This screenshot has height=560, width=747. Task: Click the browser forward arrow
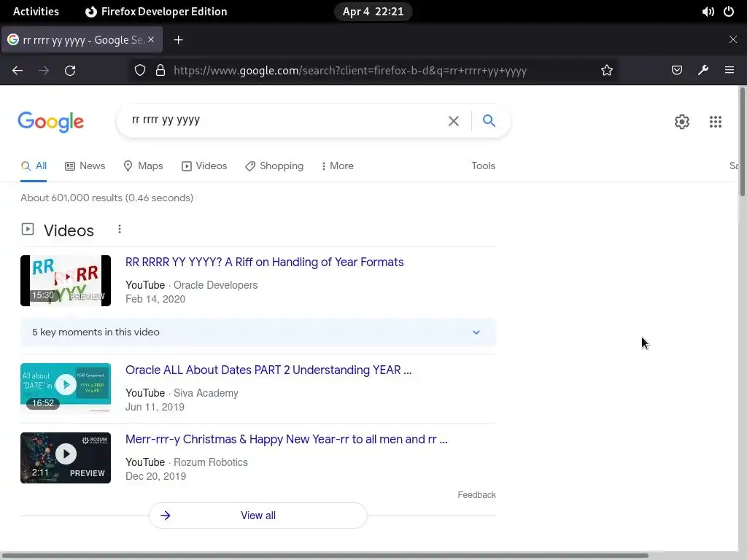pos(44,71)
